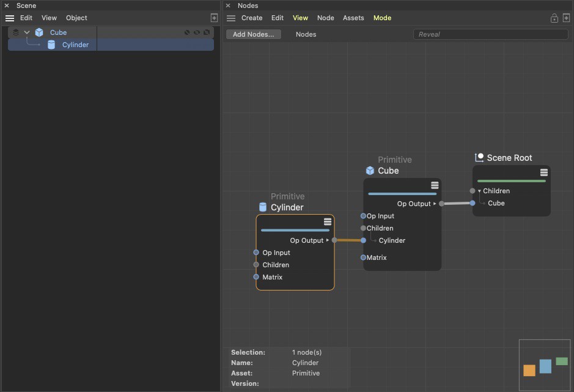The image size is (574, 392).
Task: Click the Scene Root Children port
Action: coord(473,191)
